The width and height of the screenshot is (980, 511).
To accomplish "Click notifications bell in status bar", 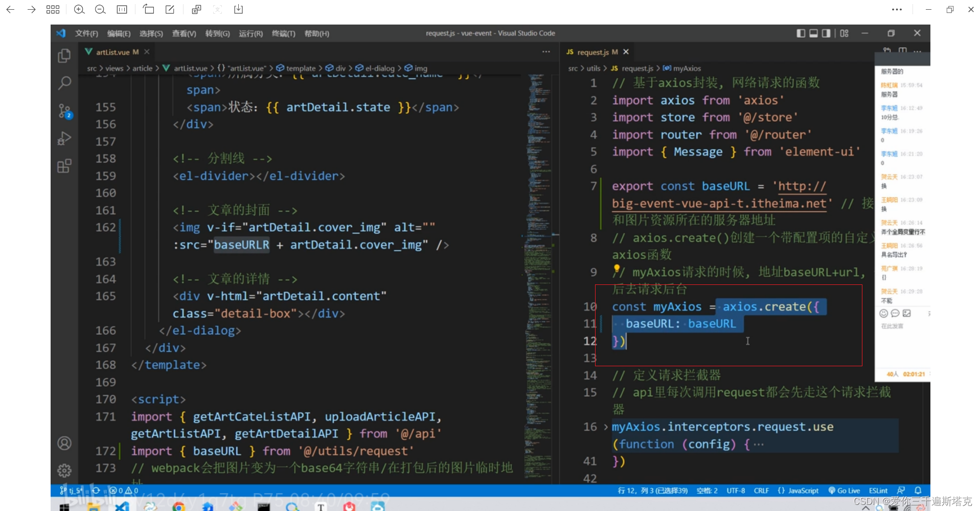I will 918,491.
